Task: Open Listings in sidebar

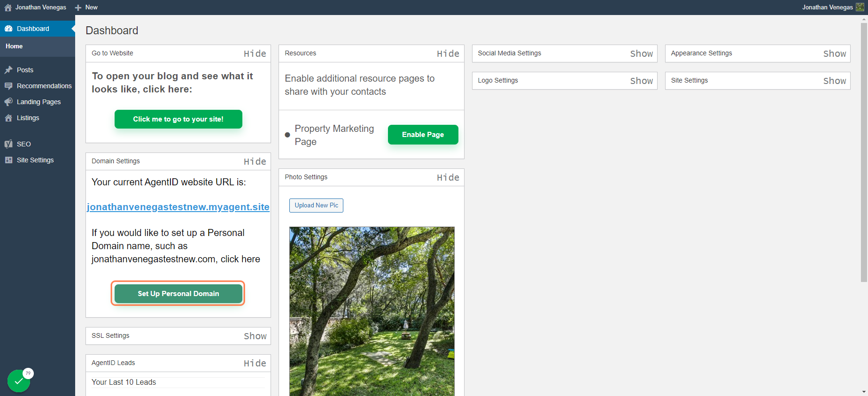Action: [38, 118]
